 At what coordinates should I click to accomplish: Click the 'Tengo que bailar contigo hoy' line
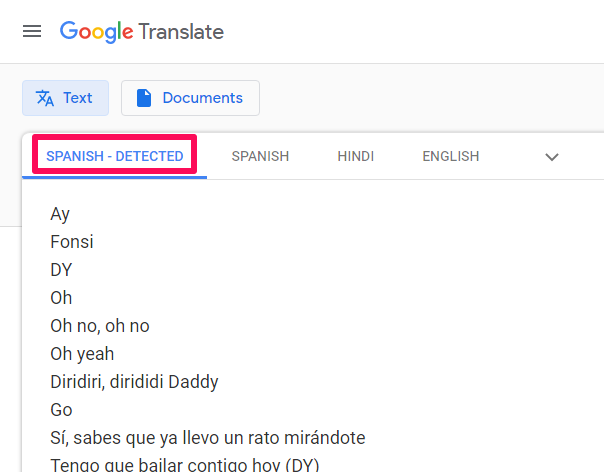click(x=185, y=464)
